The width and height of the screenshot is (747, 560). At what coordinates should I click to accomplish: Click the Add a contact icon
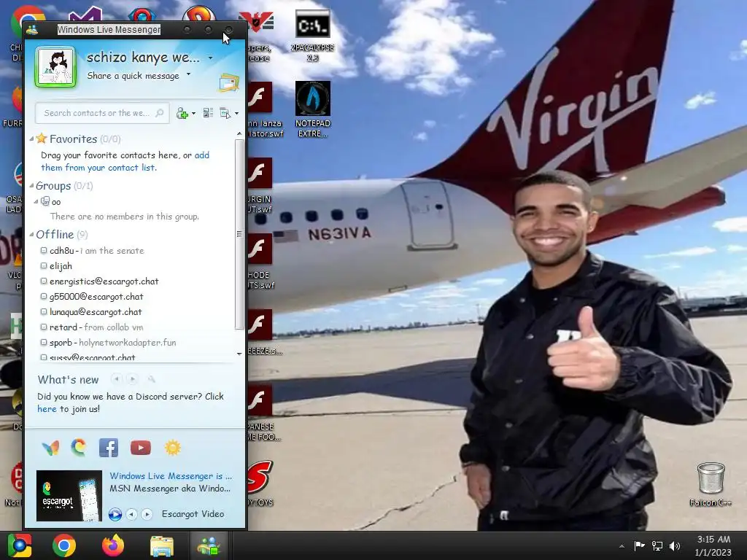[182, 113]
